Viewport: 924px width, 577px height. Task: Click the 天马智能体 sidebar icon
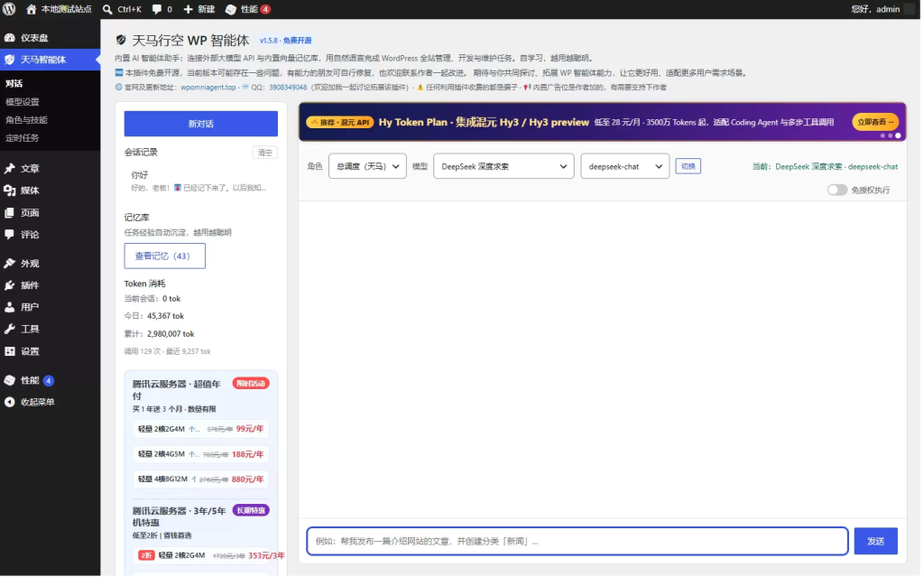[x=9, y=59]
